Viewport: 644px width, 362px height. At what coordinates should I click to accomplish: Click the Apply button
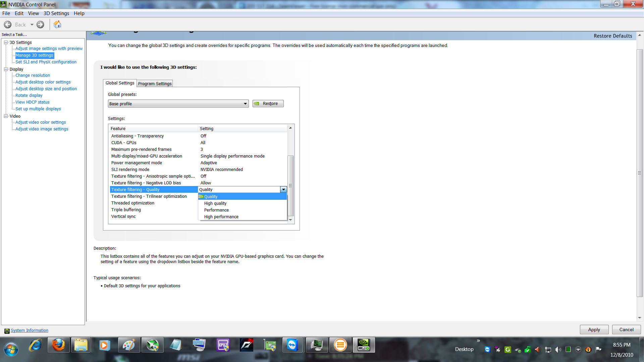coord(594,330)
